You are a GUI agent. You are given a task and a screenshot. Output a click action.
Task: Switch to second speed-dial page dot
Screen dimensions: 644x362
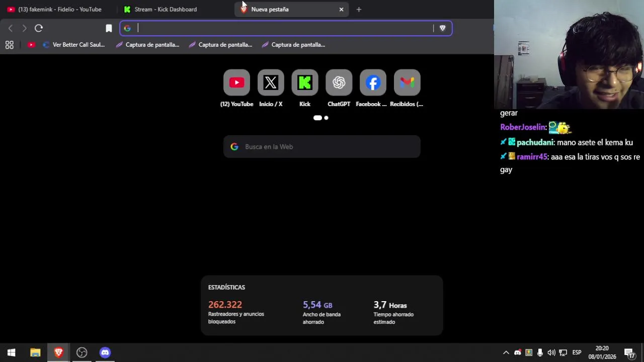pyautogui.click(x=326, y=118)
